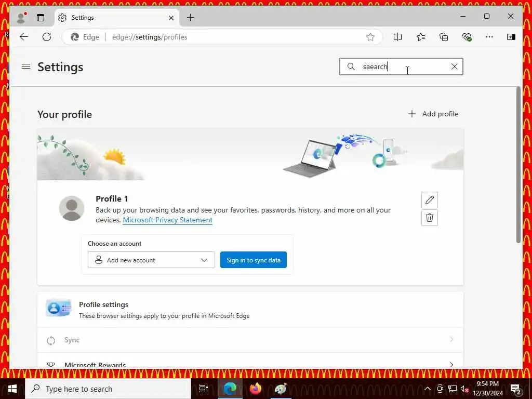Viewport: 532px width, 399px height.
Task: Open the tab actions menu icon
Action: point(41,18)
